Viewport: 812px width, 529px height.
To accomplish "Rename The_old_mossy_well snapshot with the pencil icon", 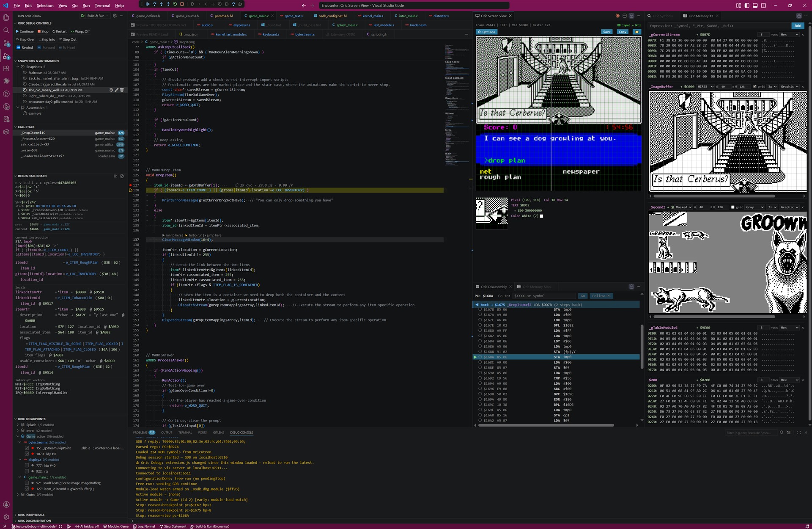I will coord(117,90).
